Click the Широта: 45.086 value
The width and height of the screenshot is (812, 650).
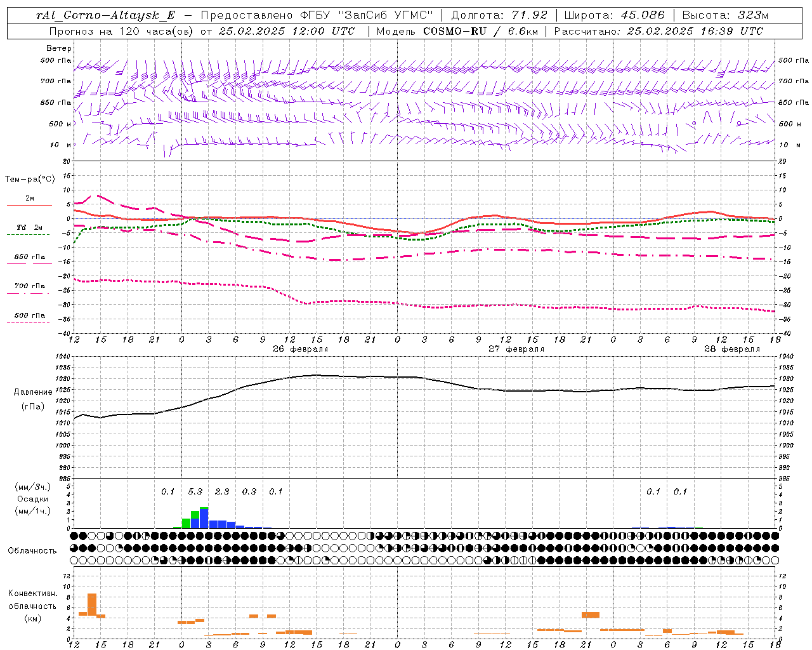614,15
